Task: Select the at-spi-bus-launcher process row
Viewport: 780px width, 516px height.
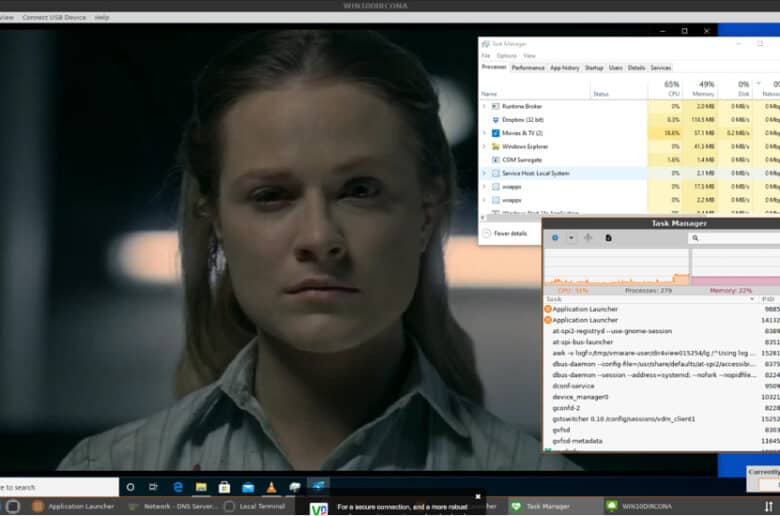Action: click(x=662, y=342)
